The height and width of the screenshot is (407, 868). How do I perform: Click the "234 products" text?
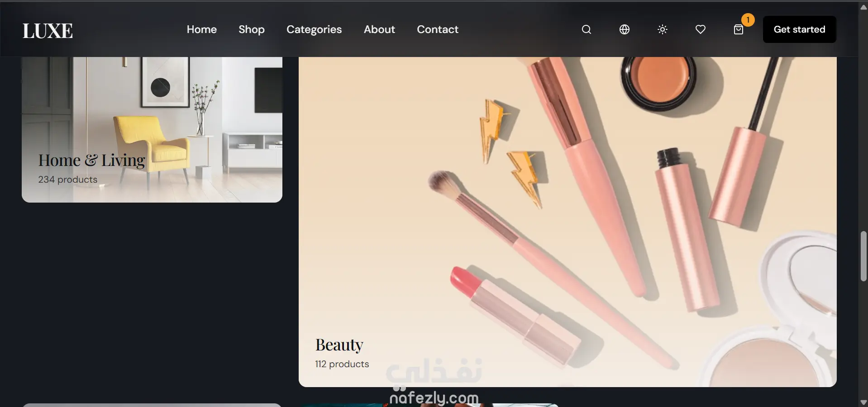point(68,180)
